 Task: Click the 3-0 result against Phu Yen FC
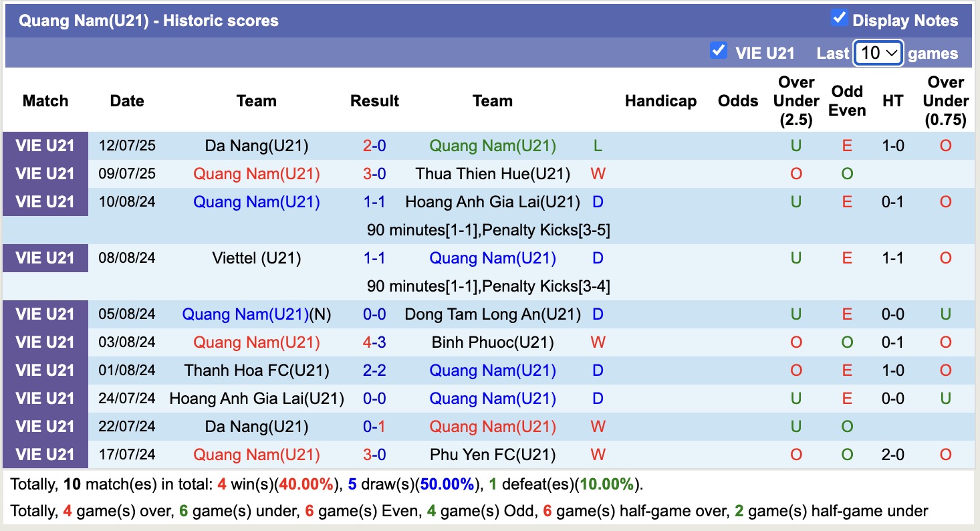pos(374,454)
